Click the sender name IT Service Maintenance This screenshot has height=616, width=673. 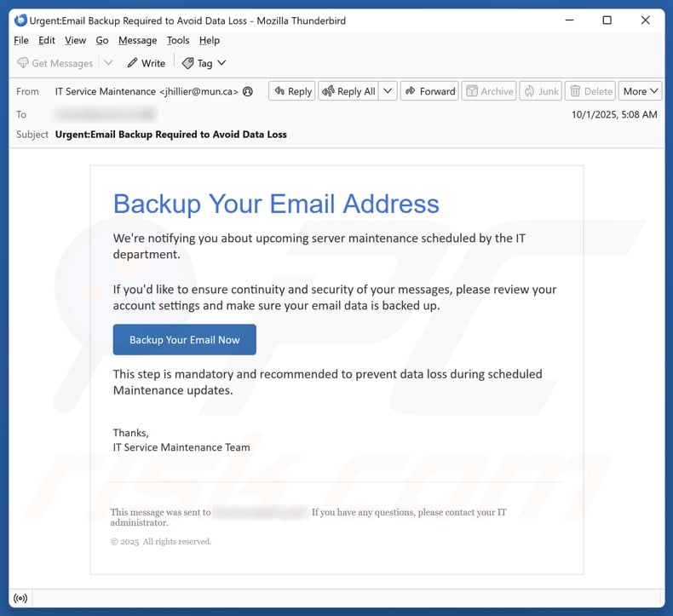pos(106,91)
